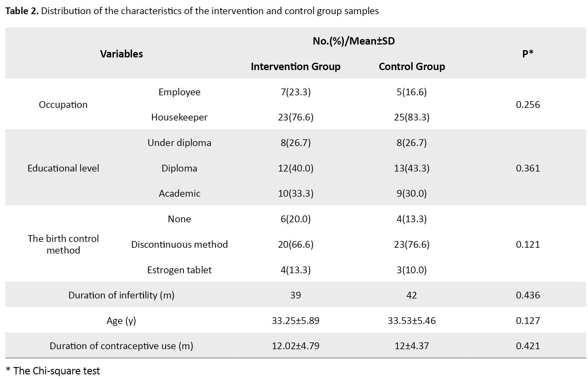Select the Housekeeper subcategory cell
Viewport: 588px width, 379px height.
click(x=179, y=117)
